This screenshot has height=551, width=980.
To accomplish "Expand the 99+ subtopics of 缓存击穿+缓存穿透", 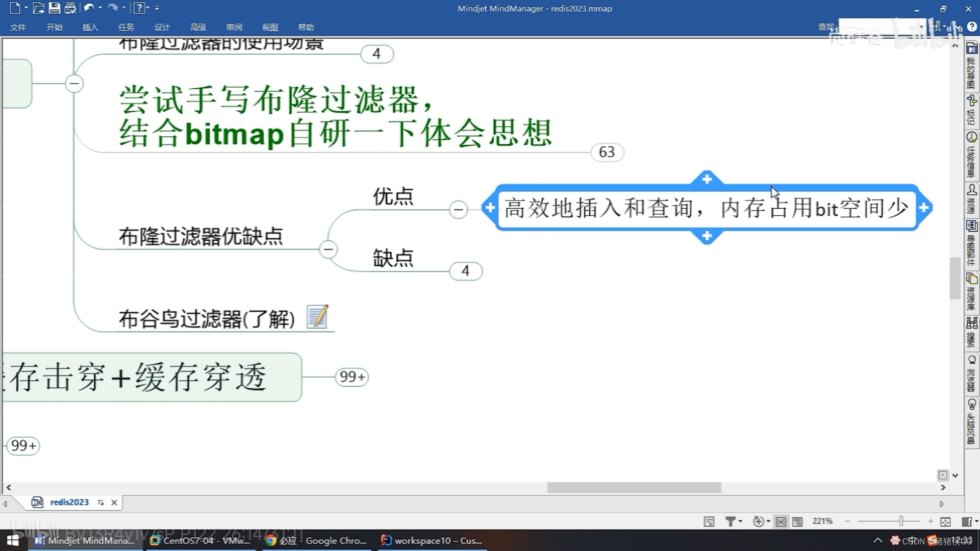I will [351, 377].
